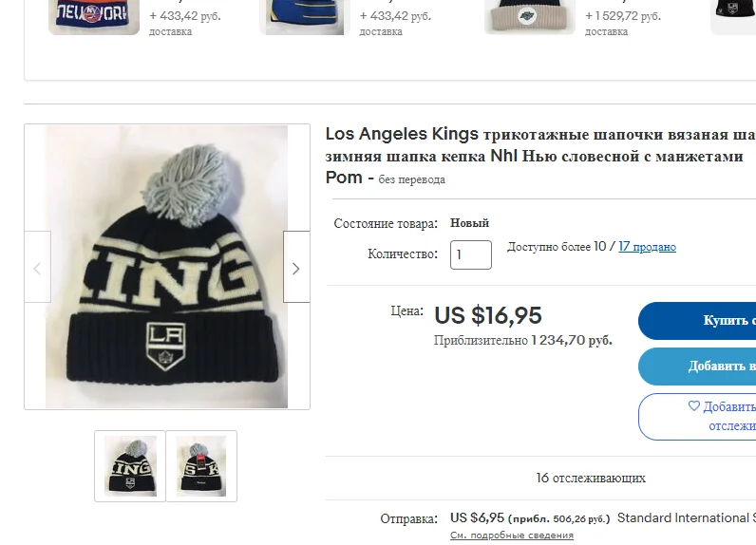Click the quantity input field
Image resolution: width=756 pixels, height=545 pixels.
pyautogui.click(x=470, y=254)
